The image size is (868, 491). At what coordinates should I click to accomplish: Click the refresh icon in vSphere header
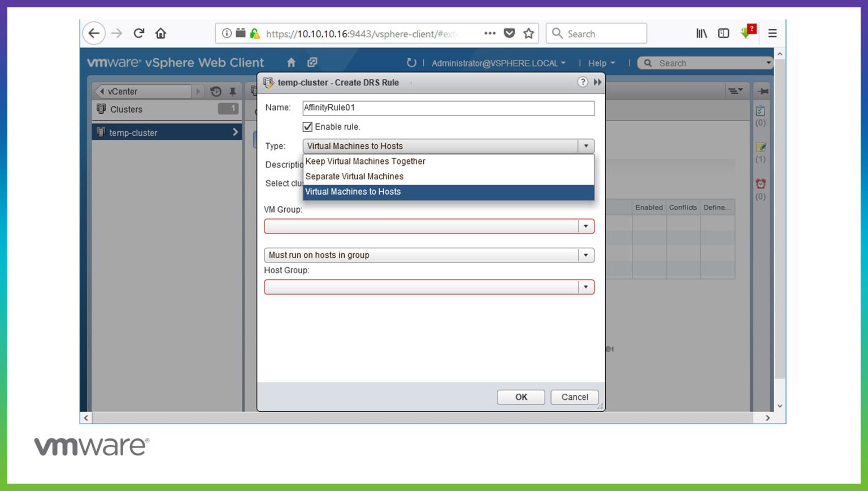pos(411,63)
